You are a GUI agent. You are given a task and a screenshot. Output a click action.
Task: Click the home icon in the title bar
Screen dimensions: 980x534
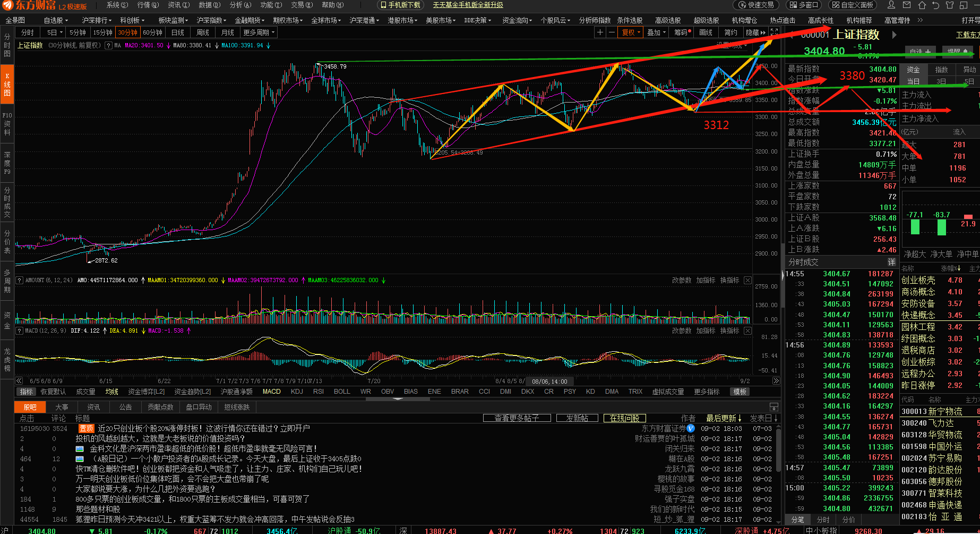(x=921, y=5)
